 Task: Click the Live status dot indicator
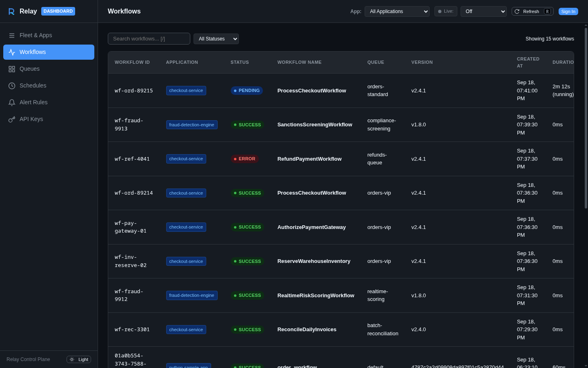440,11
